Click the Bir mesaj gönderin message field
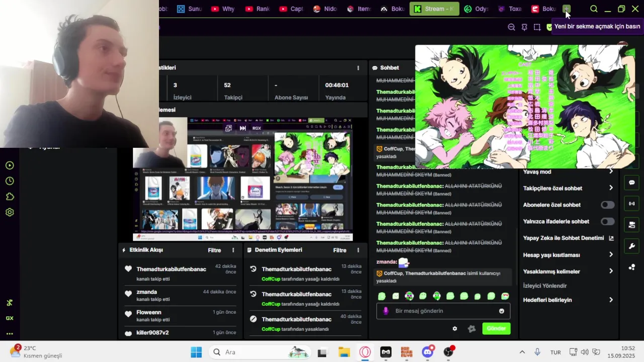This screenshot has height=362, width=644. 443,311
